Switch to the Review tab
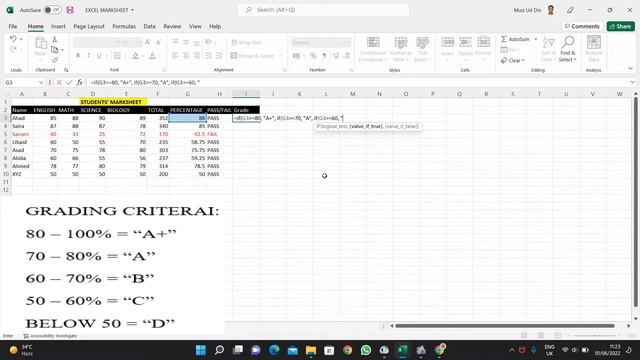The width and height of the screenshot is (640, 360). 172,26
